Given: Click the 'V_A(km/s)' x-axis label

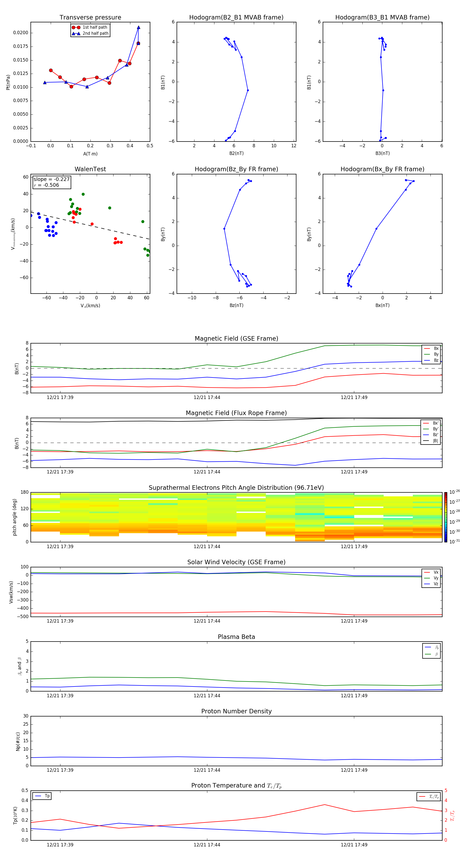Looking at the screenshot, I should tap(90, 306).
